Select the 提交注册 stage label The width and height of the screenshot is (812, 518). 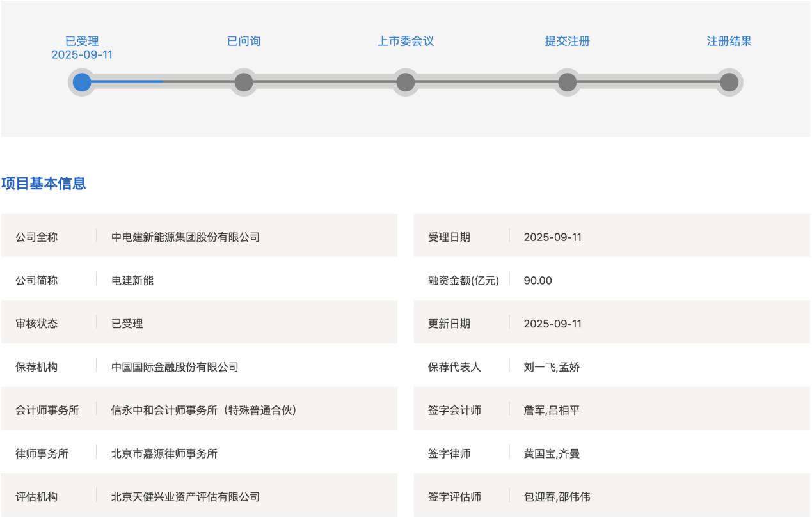click(x=568, y=42)
